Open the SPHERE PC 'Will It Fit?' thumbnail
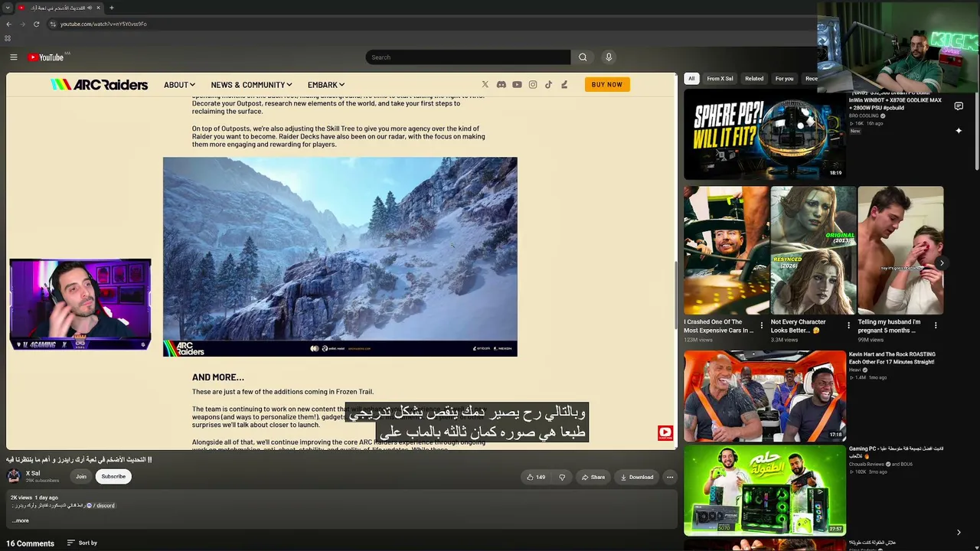Image resolution: width=980 pixels, height=551 pixels. [x=765, y=135]
